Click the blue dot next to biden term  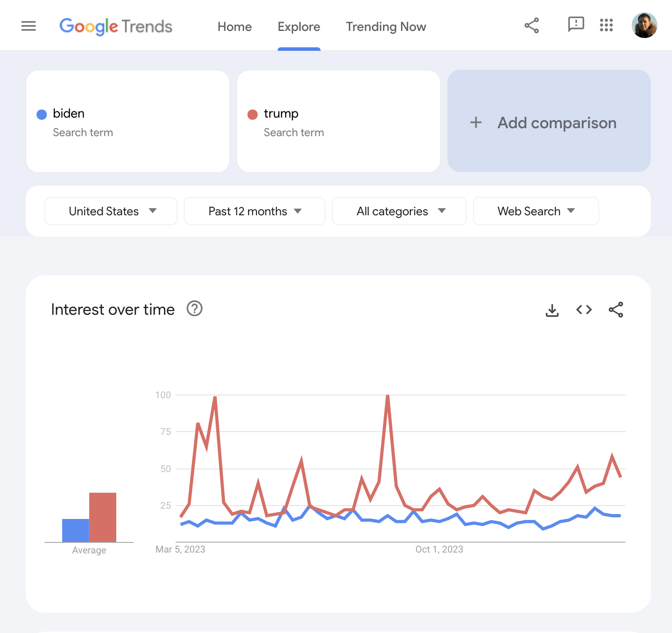(x=42, y=114)
